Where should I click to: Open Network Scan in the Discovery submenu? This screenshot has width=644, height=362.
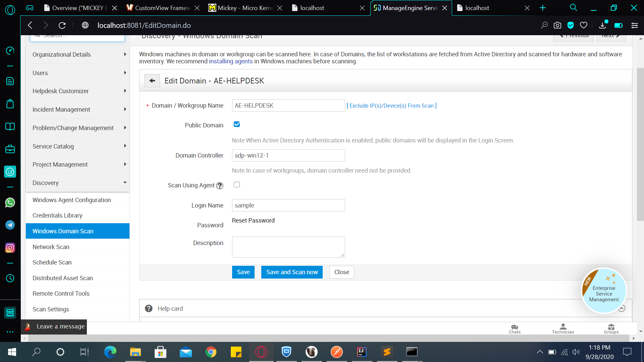51,247
